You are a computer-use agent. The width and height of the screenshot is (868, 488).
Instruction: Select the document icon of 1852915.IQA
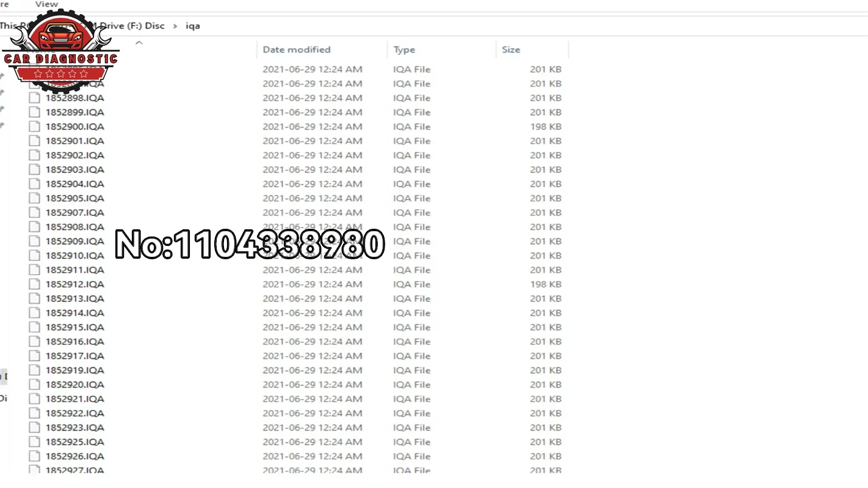coord(34,327)
